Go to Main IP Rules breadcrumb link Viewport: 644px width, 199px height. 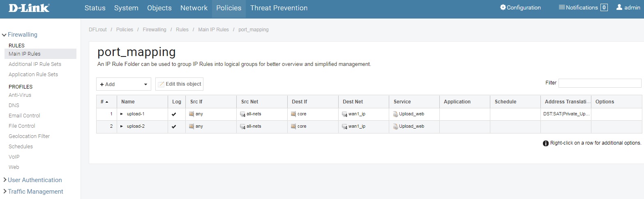[213, 30]
